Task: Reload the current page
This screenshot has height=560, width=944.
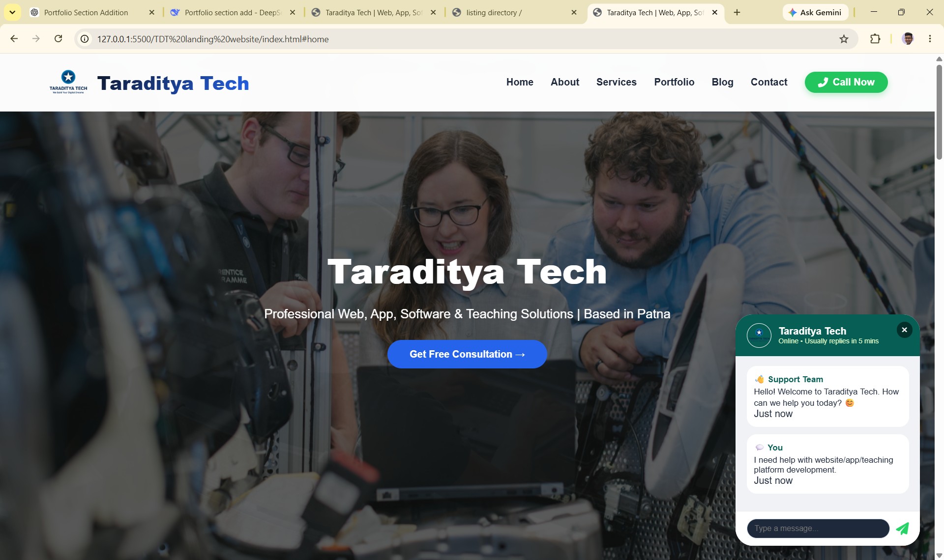Action: coord(58,39)
